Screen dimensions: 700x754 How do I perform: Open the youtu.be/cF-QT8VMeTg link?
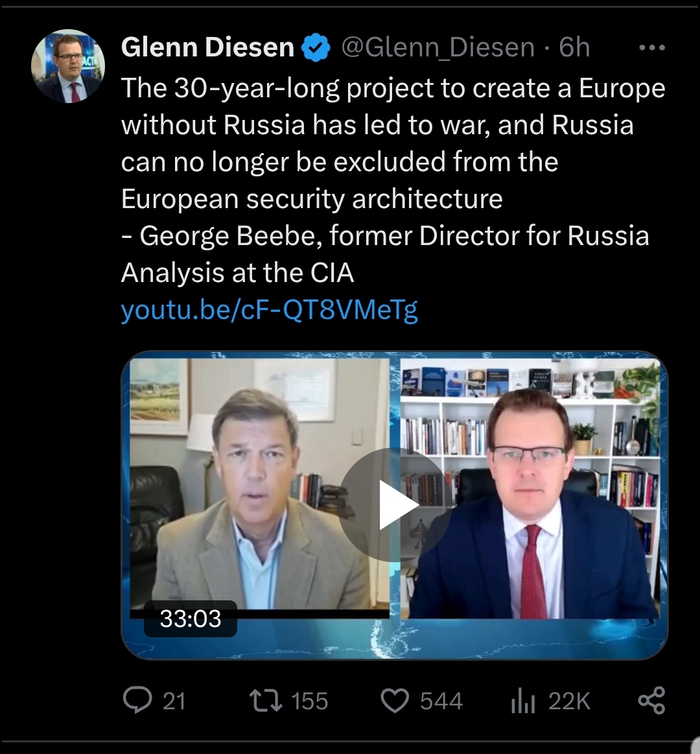click(269, 311)
